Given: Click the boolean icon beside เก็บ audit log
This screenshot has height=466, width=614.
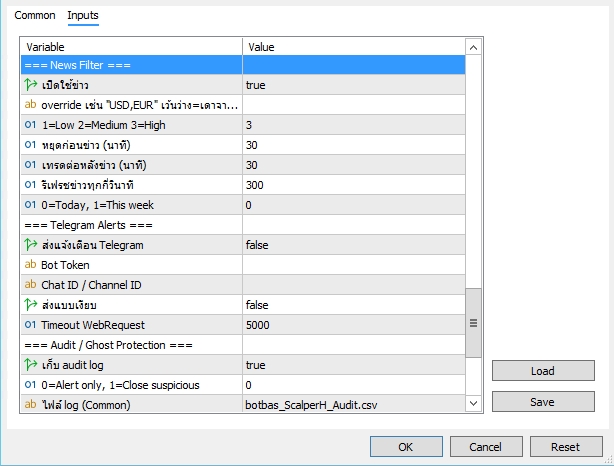Looking at the screenshot, I should (31, 365).
